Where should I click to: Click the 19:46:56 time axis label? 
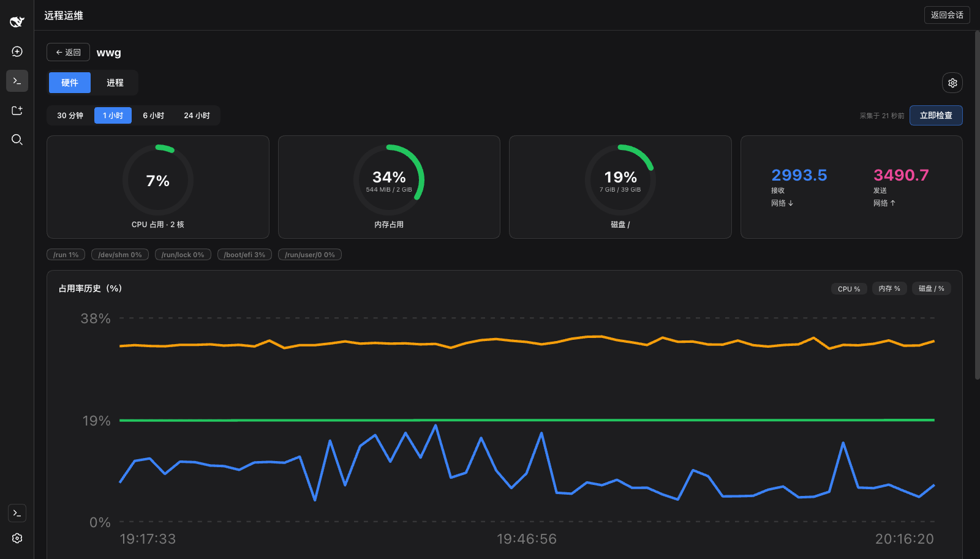tap(527, 539)
